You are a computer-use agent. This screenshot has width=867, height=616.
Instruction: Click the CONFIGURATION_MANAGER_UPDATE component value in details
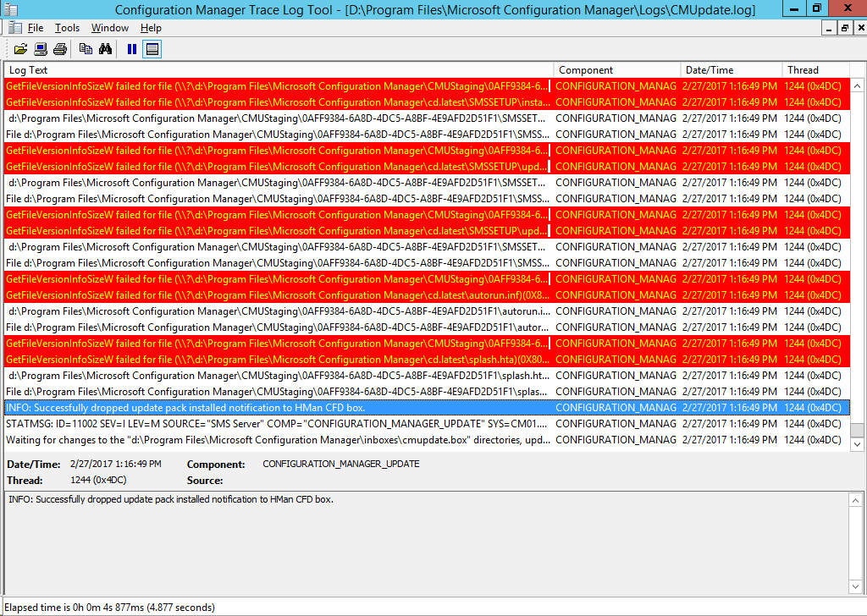click(340, 464)
